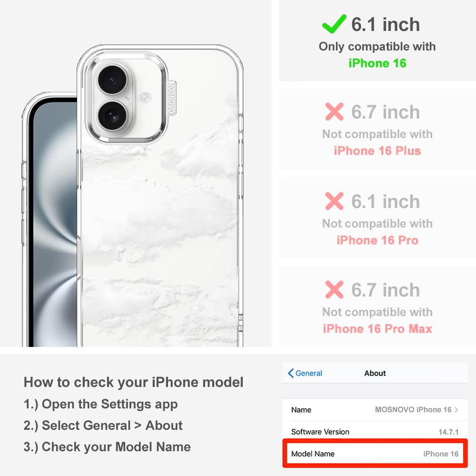This screenshot has width=476, height=476.
Task: Click the green iPhone 16 compatibility text
Action: (377, 63)
